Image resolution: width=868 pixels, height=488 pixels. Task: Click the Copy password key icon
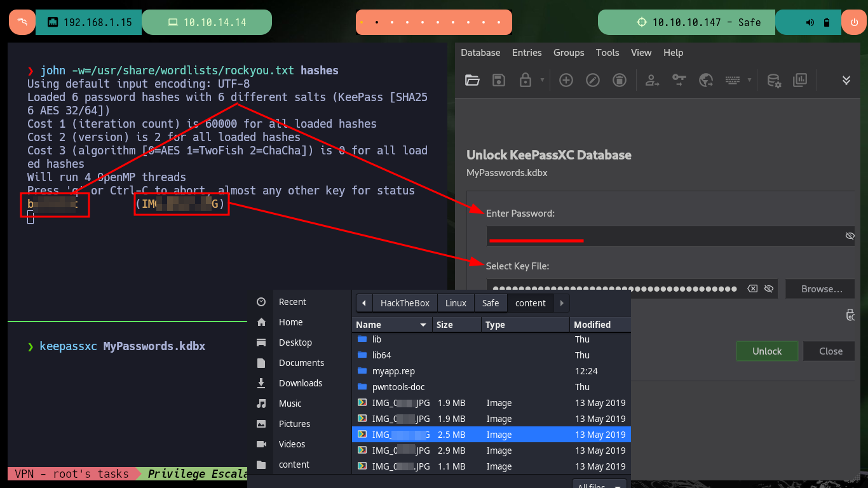pyautogui.click(x=679, y=80)
